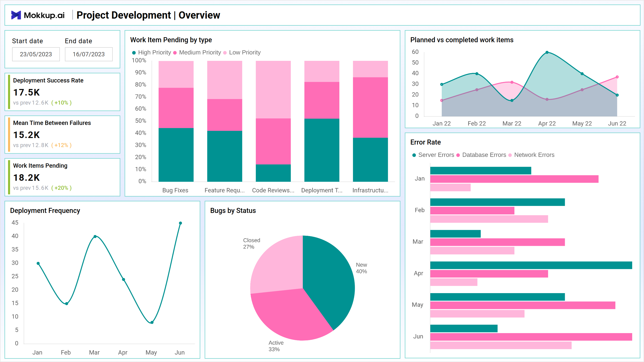Select the Apr 22 peak data point

pos(547,52)
